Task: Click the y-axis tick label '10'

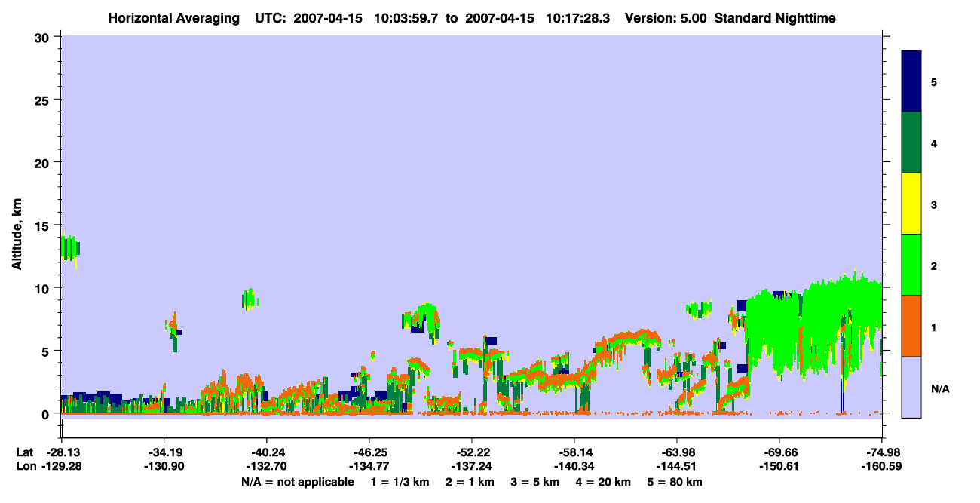Action: (44, 288)
